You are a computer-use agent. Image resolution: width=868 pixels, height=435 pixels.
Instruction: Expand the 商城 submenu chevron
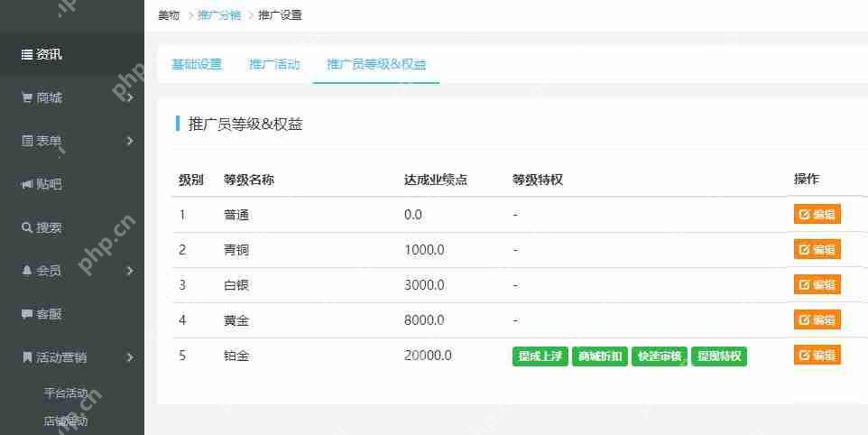pyautogui.click(x=130, y=98)
